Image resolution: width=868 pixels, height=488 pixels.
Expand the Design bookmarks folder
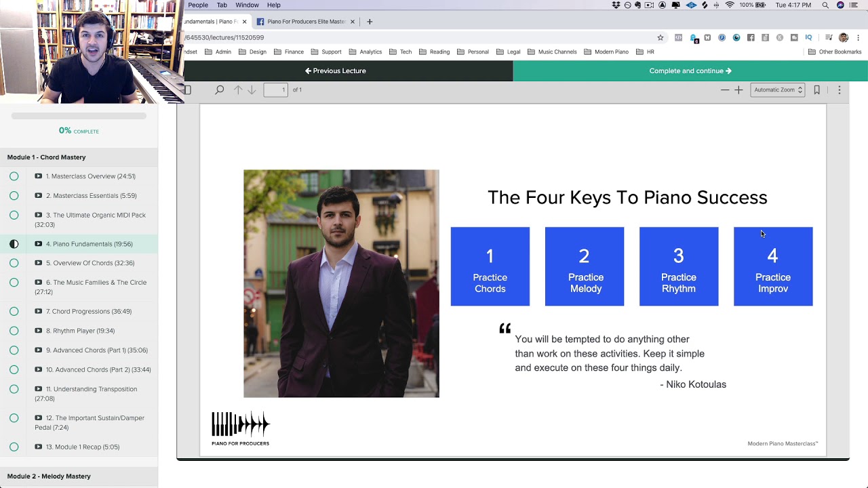tap(252, 52)
